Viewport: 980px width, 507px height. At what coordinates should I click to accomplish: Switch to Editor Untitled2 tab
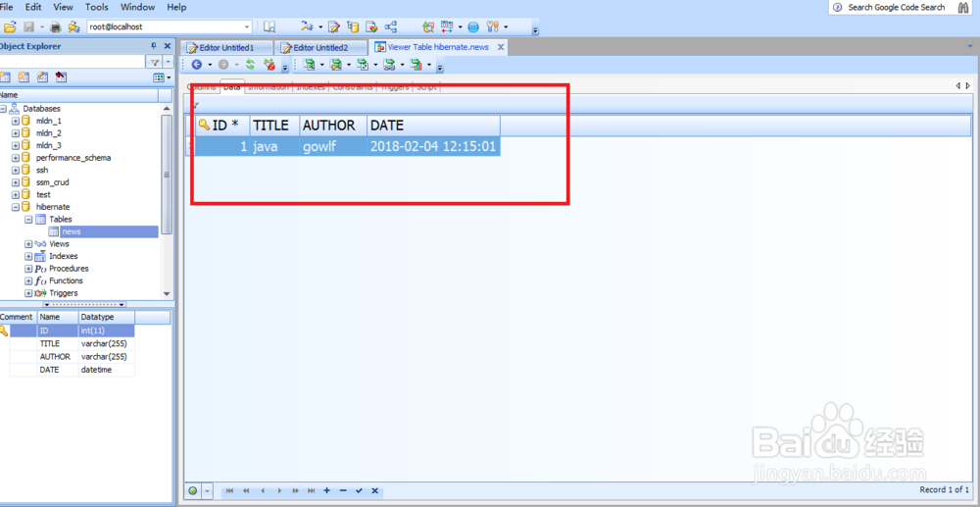point(321,47)
